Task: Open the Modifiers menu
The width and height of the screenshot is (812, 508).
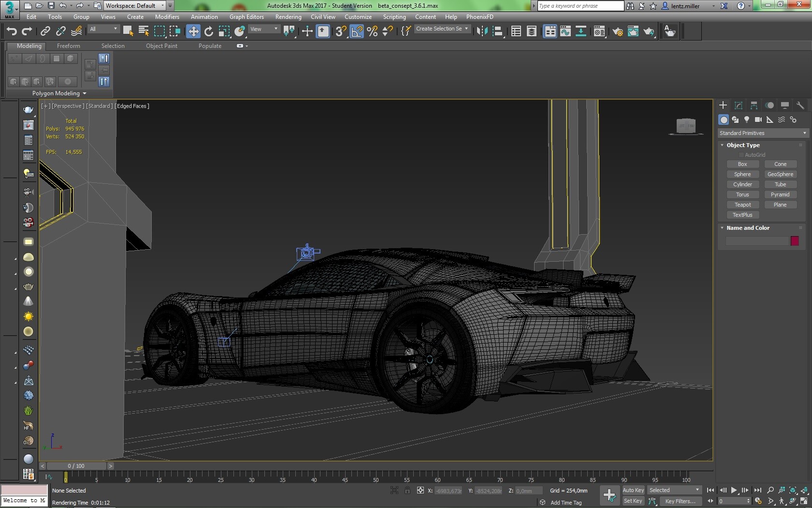Action: 167,17
